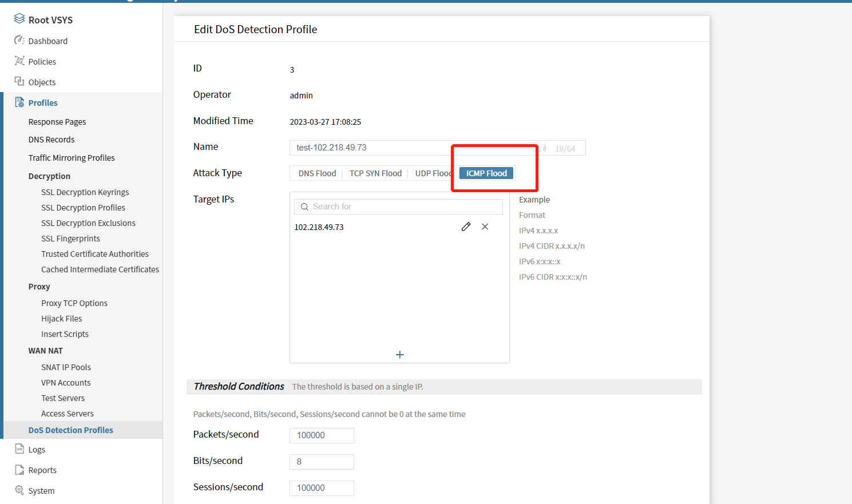The image size is (852, 504).
Task: Select TCP SYN Flood attack type
Action: click(375, 173)
